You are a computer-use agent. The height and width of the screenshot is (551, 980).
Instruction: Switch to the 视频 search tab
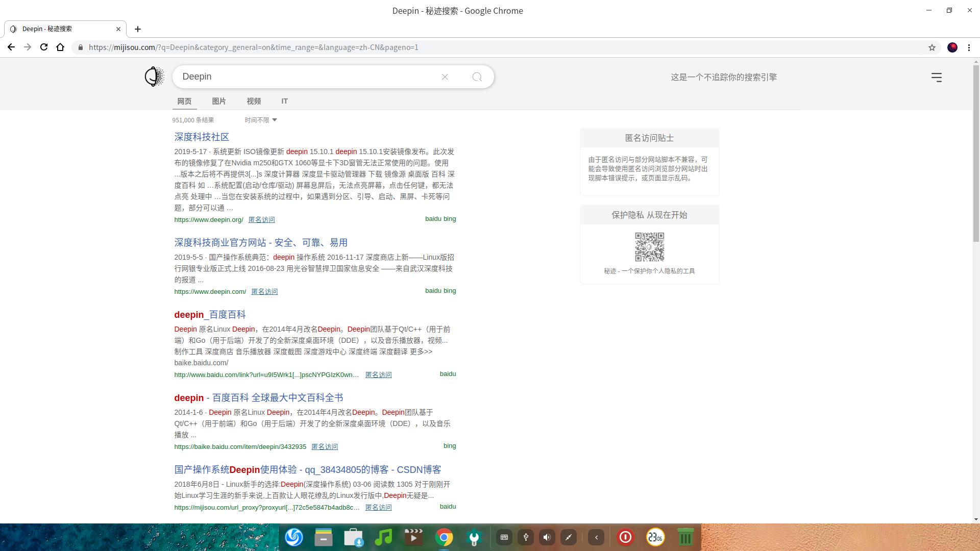[x=253, y=101]
